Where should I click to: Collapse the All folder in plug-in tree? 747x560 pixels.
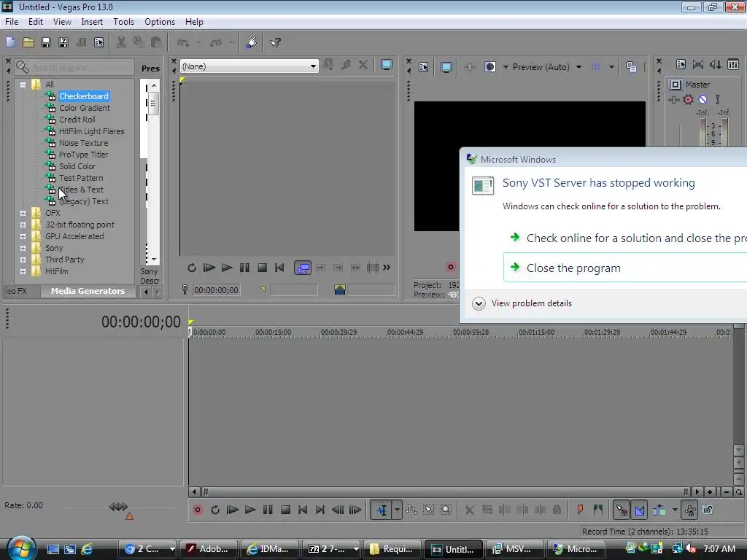tap(23, 85)
